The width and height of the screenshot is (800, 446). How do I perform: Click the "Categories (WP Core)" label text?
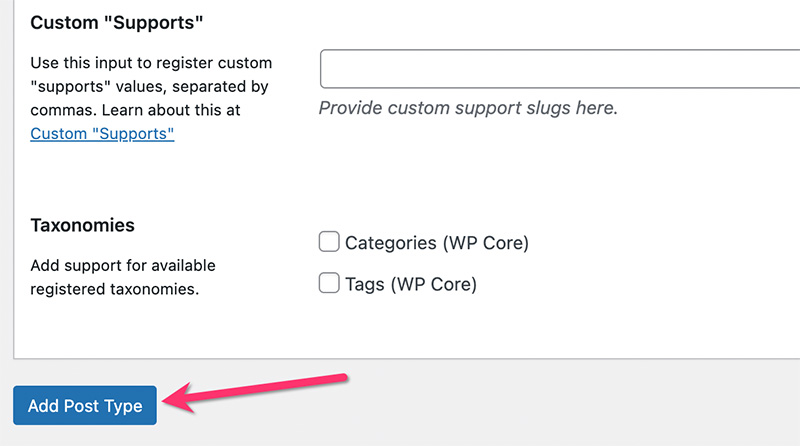click(x=436, y=242)
